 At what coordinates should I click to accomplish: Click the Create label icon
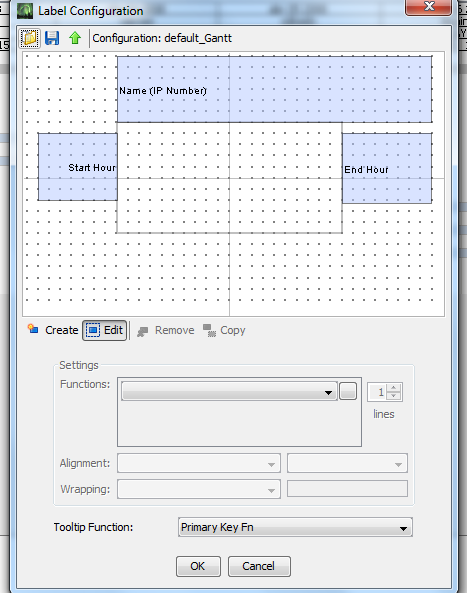click(x=33, y=329)
